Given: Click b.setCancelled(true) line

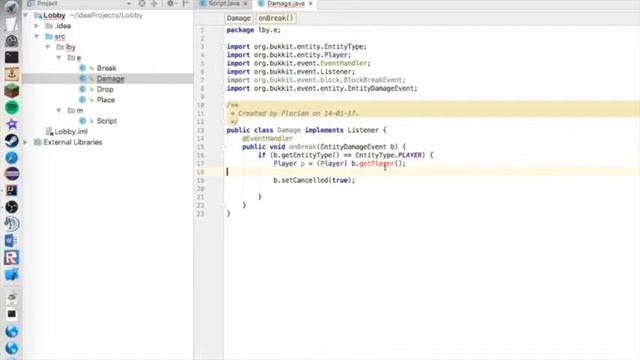Looking at the screenshot, I should coord(314,180).
